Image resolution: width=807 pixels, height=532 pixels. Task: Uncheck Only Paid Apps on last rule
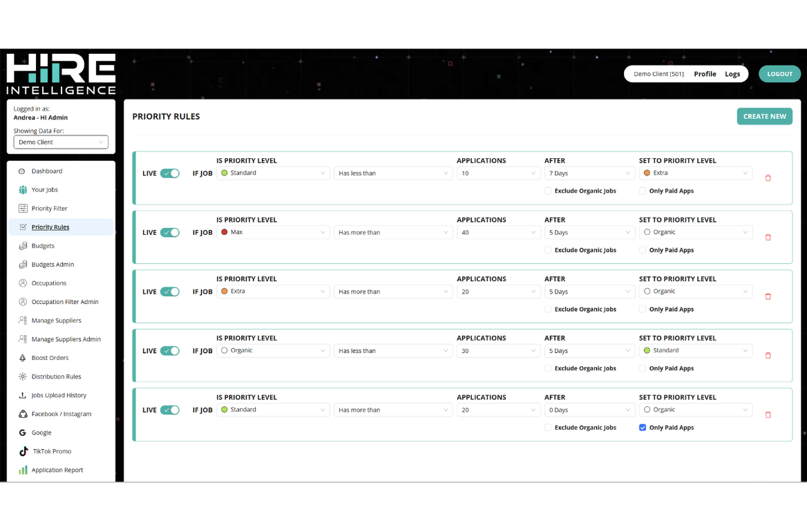click(643, 428)
